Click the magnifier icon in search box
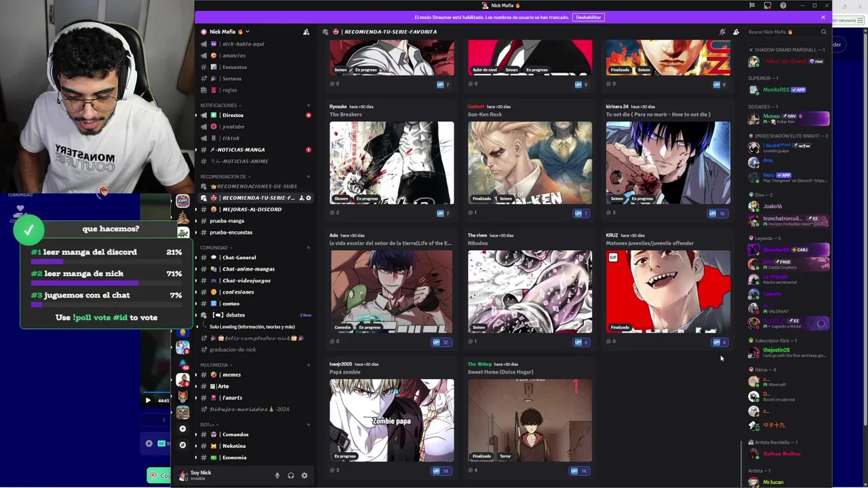The width and height of the screenshot is (868, 488). (824, 32)
